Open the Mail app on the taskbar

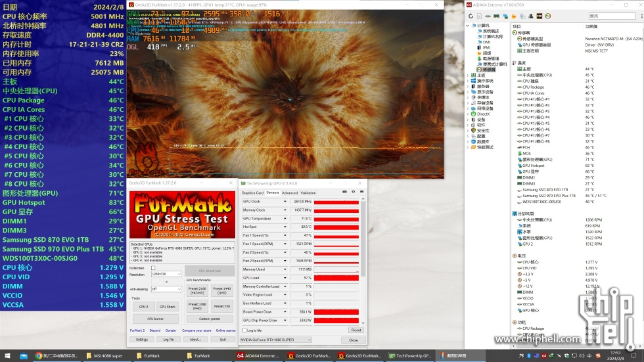click(x=24, y=356)
